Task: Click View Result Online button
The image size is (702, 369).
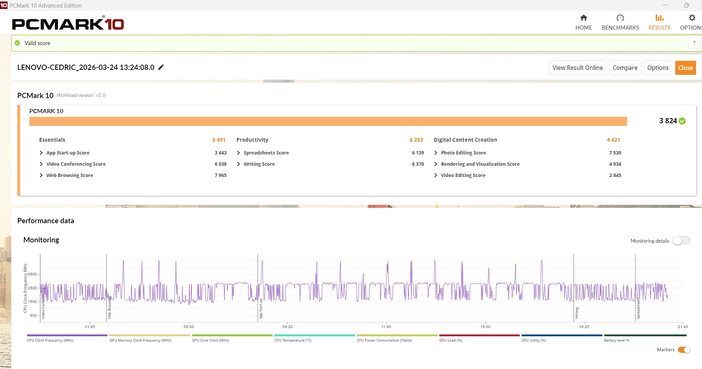Action: pos(578,68)
